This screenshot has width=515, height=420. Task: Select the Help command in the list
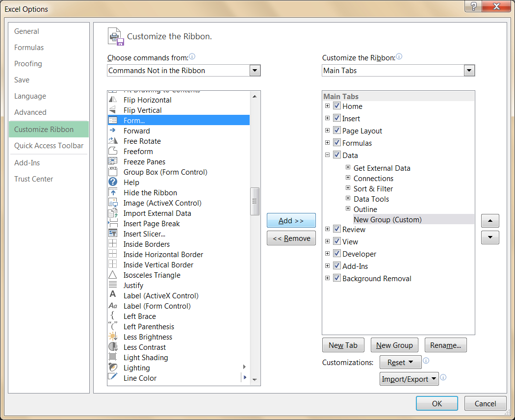click(131, 182)
